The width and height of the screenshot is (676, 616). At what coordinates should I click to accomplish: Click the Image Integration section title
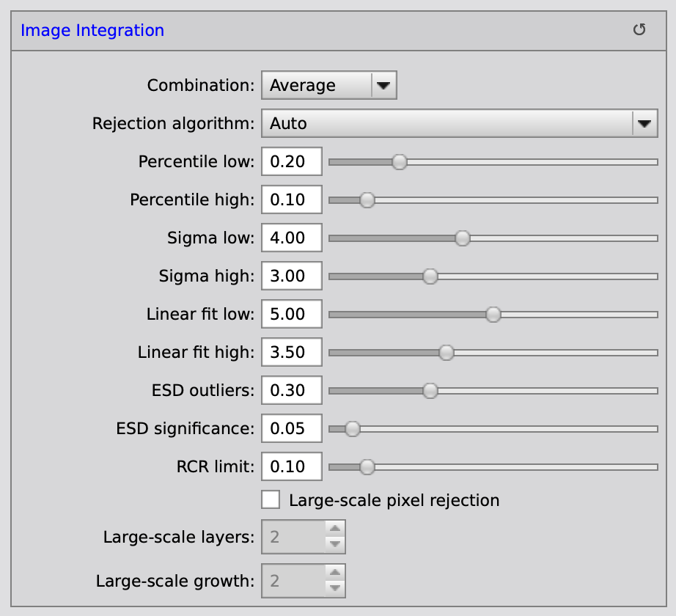pos(92,30)
